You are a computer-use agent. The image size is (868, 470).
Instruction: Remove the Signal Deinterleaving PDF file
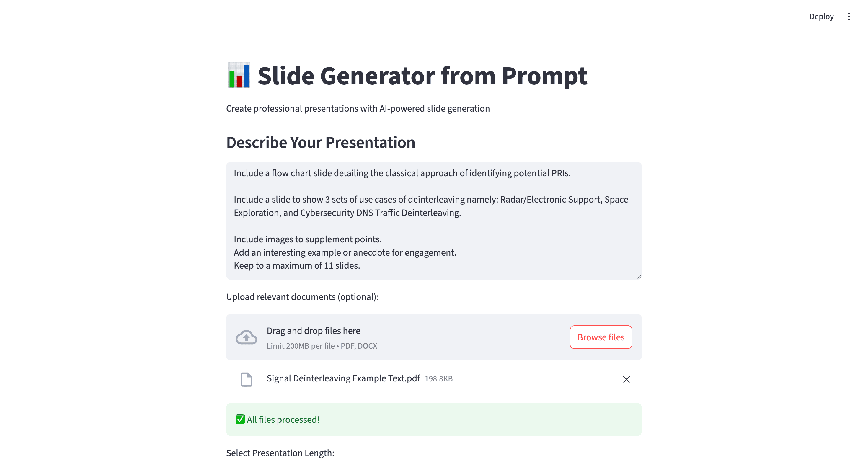coord(626,379)
